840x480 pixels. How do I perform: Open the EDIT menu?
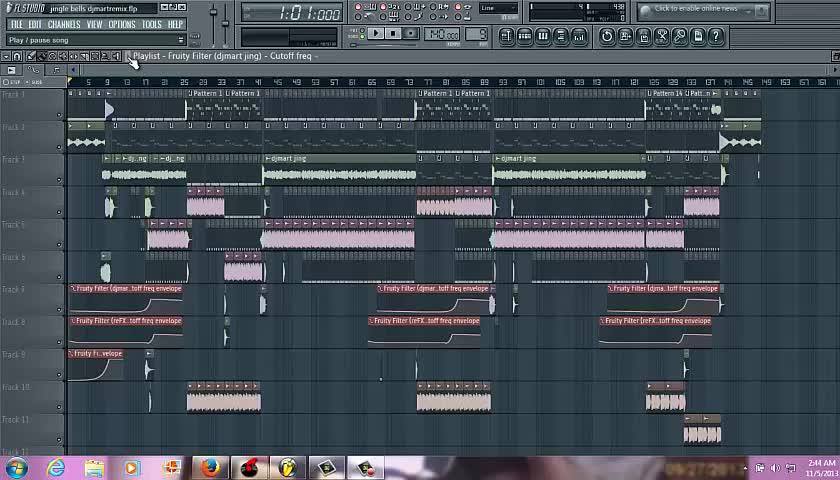pos(35,25)
